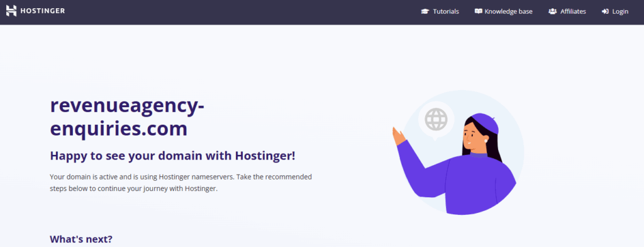Open the Login link
Screen dimensions: 644x247
(620, 11)
